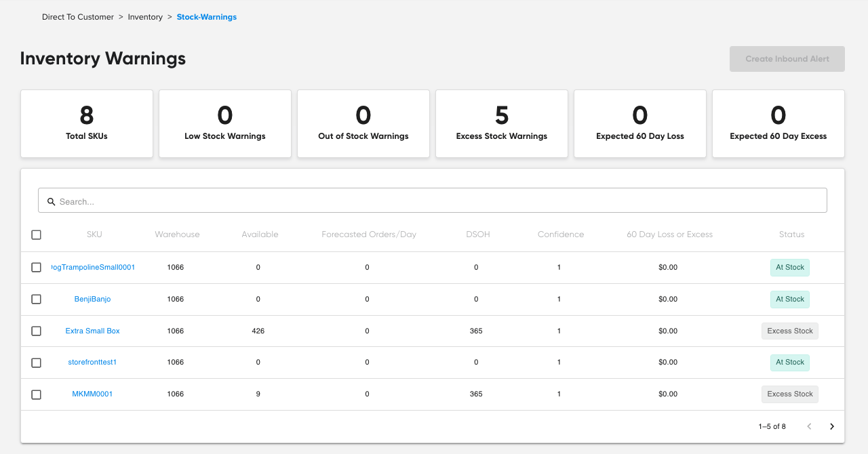Click the previous page arrow
This screenshot has height=454, width=868.
[x=809, y=426]
